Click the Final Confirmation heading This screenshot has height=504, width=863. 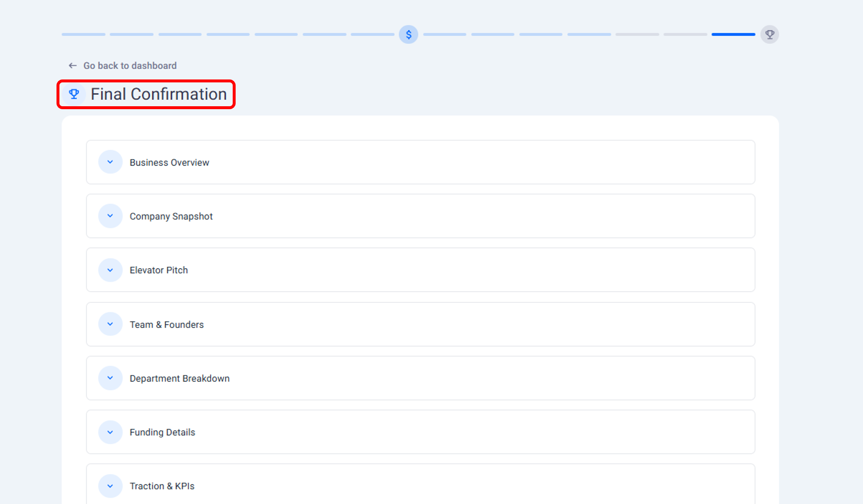pyautogui.click(x=159, y=94)
